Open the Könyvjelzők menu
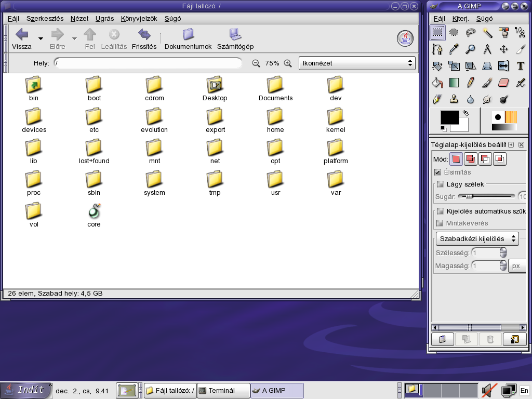The height and width of the screenshot is (399, 532). (x=139, y=19)
